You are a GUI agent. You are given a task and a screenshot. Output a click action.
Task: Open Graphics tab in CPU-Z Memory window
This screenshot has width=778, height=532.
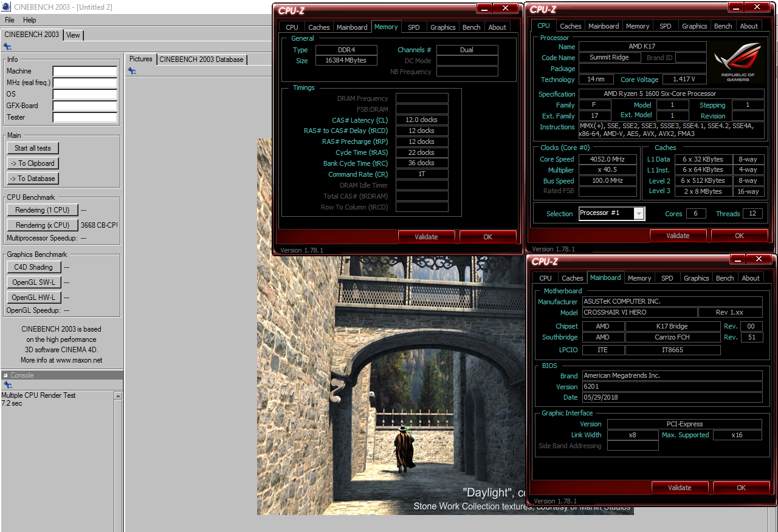(x=442, y=27)
